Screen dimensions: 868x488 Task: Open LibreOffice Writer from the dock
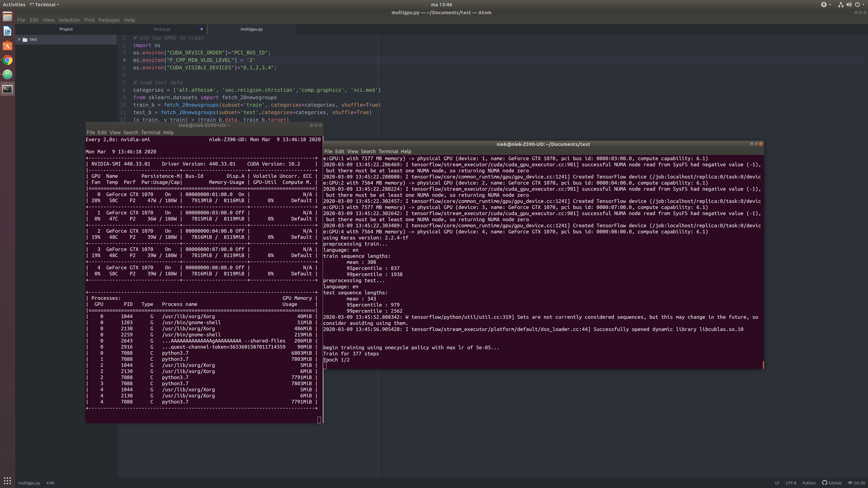coord(7,31)
